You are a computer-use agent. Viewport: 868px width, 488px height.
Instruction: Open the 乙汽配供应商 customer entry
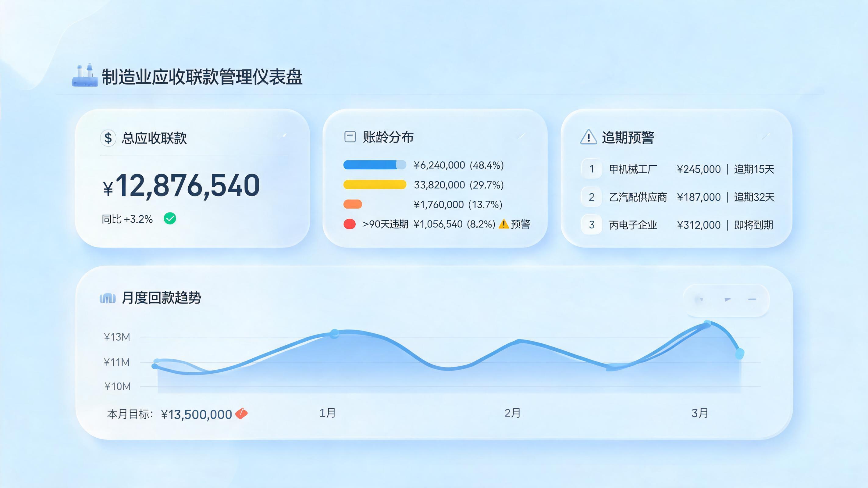[x=638, y=197]
